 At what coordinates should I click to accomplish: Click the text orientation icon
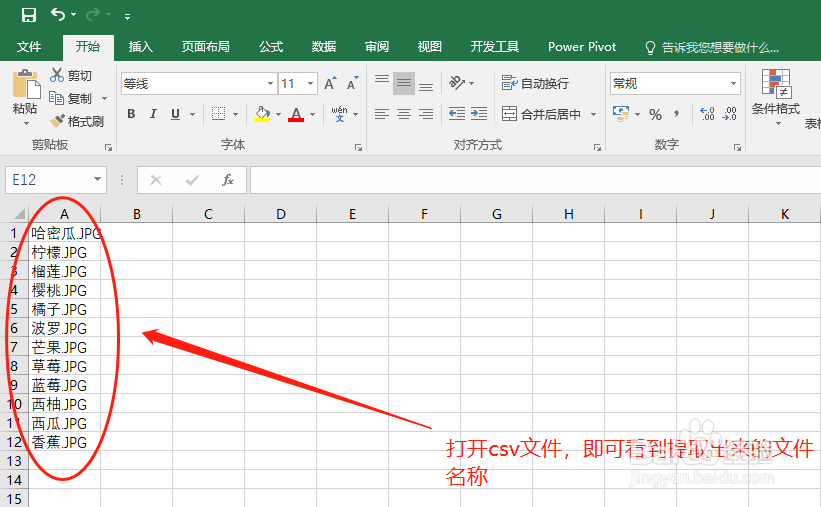pyautogui.click(x=457, y=83)
